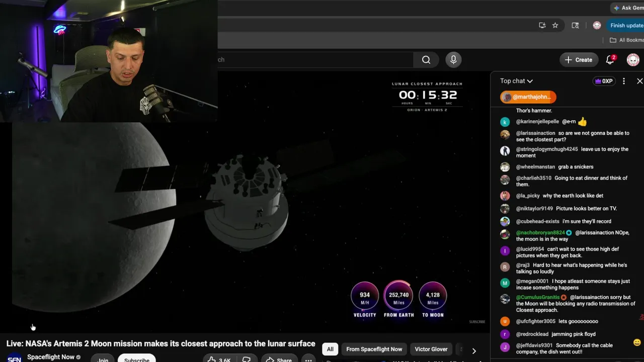644x362 pixels.
Task: Open the YouTube account avatar menu
Action: 633,60
